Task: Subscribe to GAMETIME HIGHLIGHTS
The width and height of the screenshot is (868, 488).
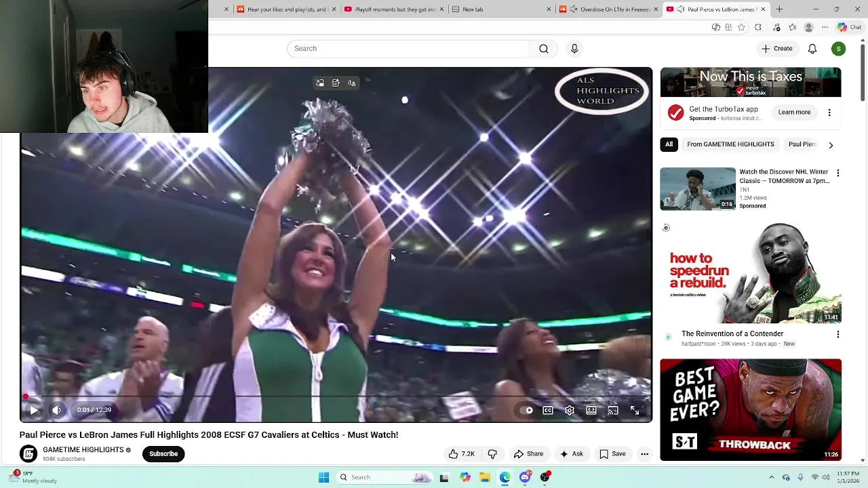Action: pyautogui.click(x=163, y=454)
